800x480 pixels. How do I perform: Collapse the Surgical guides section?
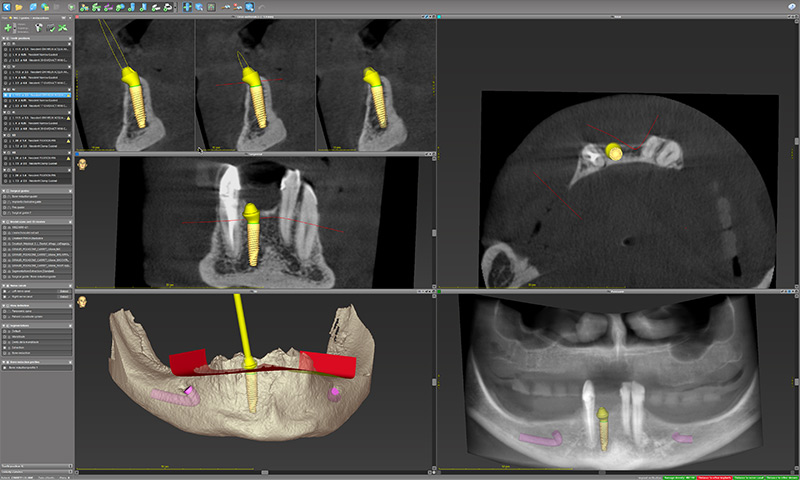4,189
